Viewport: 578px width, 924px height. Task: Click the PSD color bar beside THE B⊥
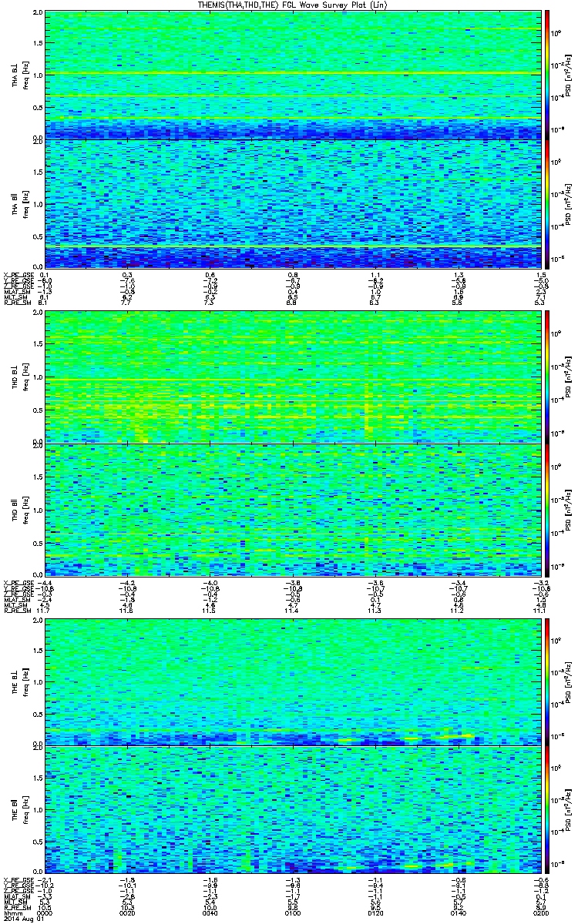(x=547, y=681)
